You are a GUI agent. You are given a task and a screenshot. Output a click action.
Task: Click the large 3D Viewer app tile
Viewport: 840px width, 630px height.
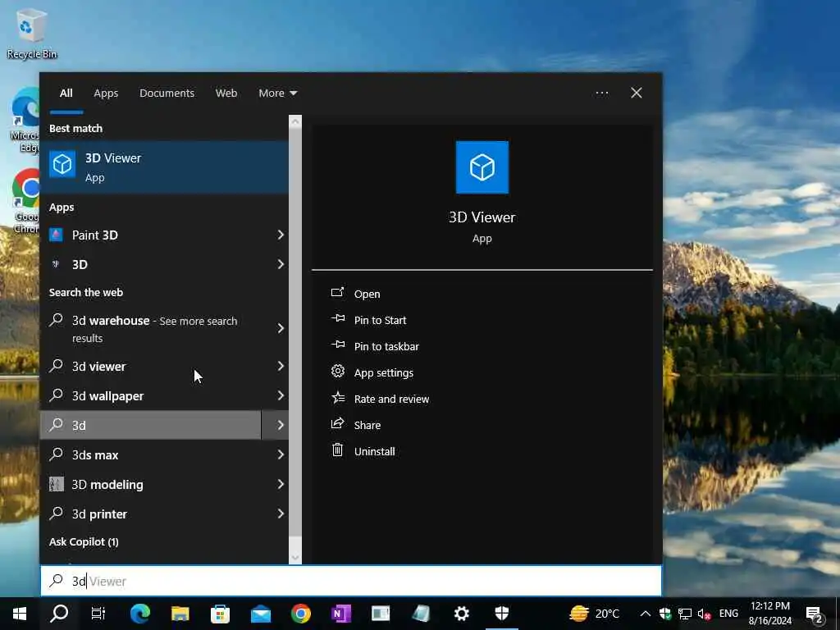click(x=482, y=167)
